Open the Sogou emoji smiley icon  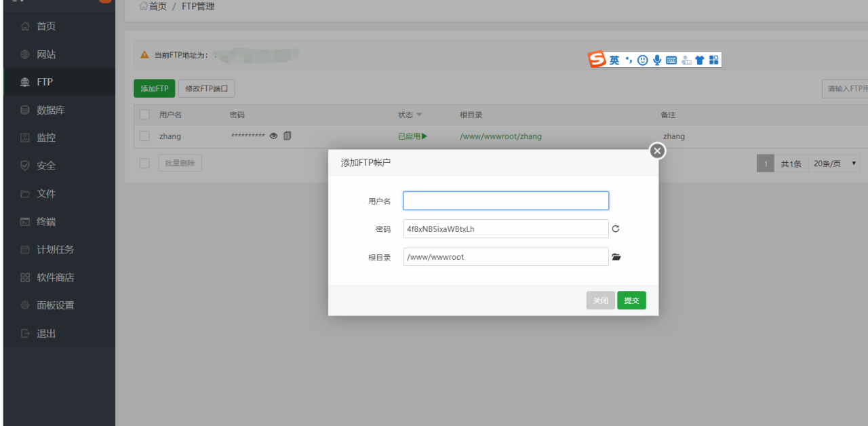(643, 60)
